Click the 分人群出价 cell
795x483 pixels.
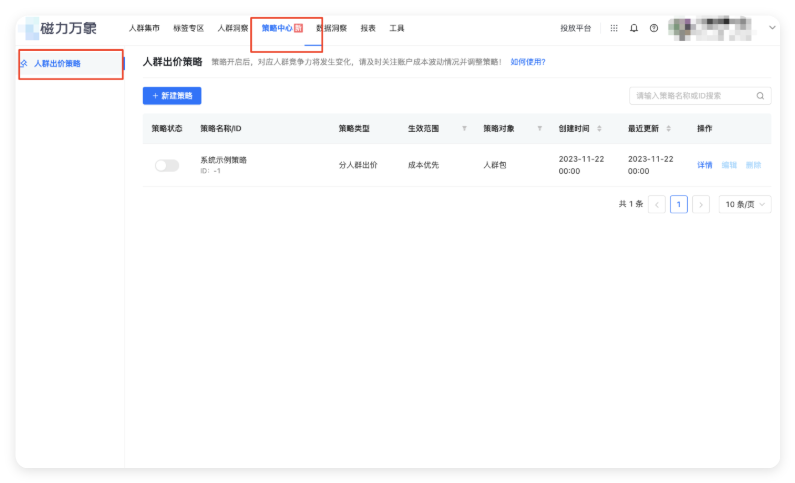coord(358,165)
